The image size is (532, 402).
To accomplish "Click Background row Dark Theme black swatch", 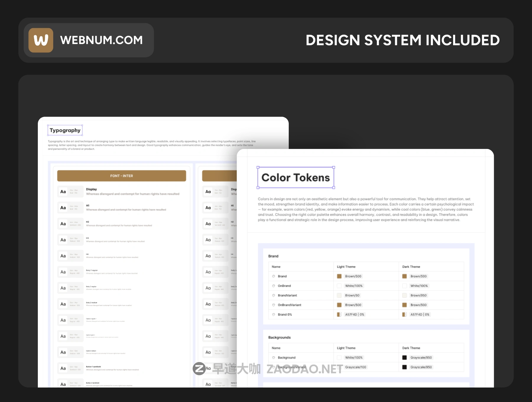I will point(405,358).
